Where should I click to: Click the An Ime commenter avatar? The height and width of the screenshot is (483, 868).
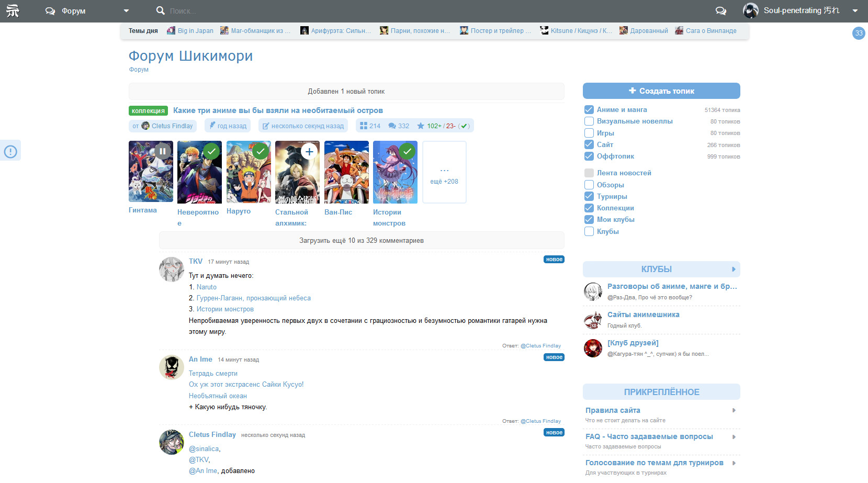click(x=172, y=367)
